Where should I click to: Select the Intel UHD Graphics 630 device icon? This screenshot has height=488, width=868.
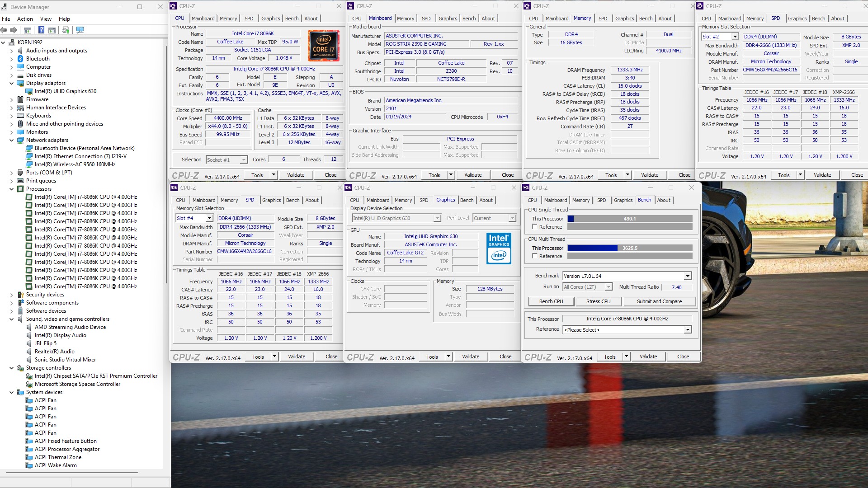(x=29, y=91)
